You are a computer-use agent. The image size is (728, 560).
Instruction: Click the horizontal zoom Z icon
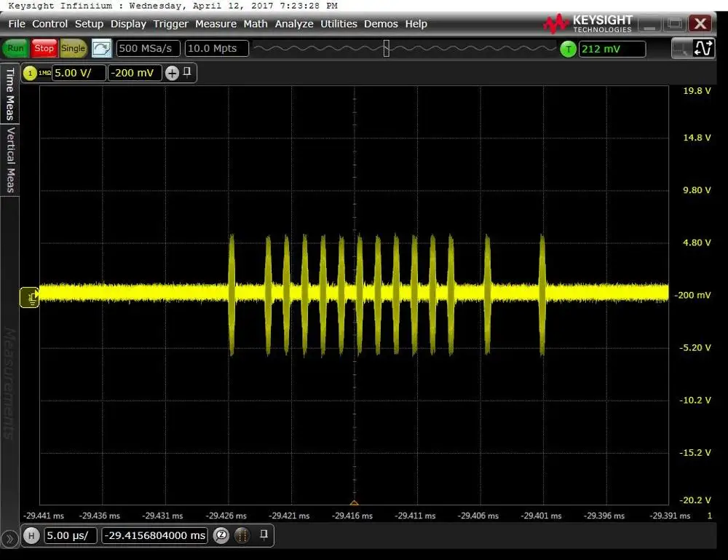[221, 535]
